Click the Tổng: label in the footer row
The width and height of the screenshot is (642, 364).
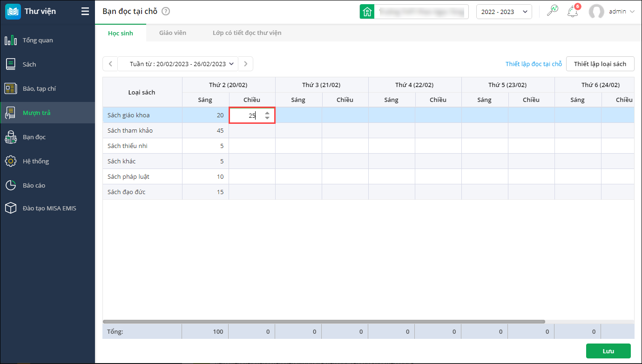(x=115, y=332)
